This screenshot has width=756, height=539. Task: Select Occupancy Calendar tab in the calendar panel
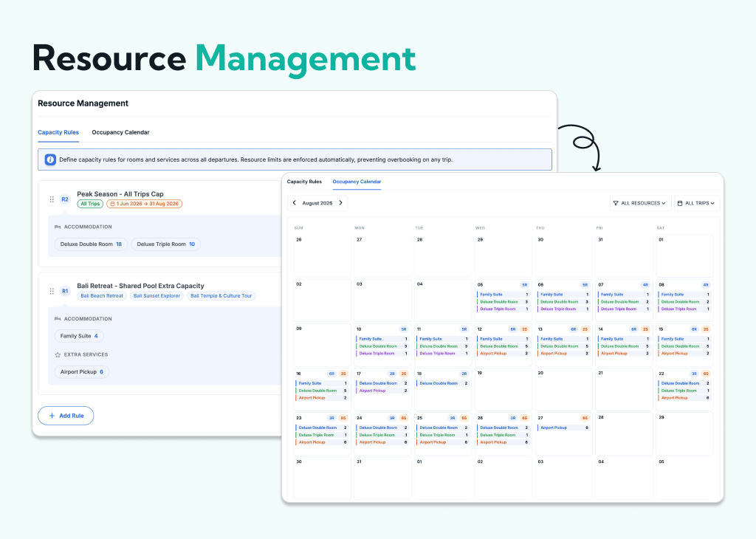click(x=357, y=182)
